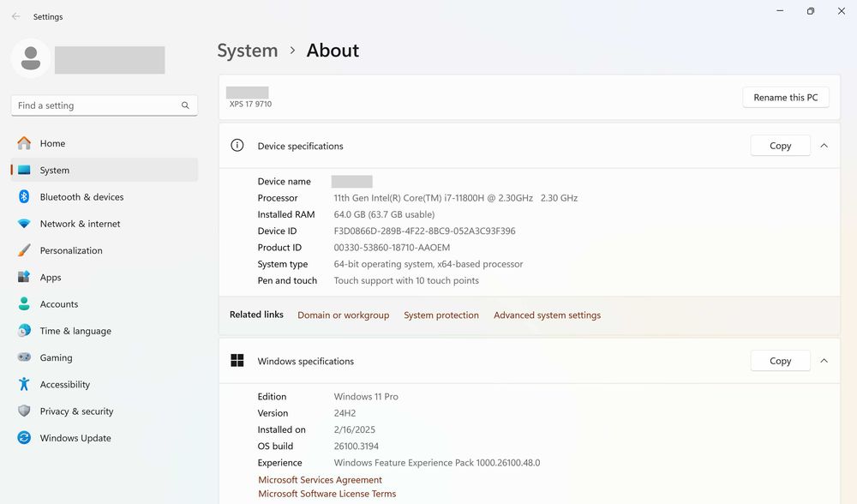Open Advanced system settings link

[547, 315]
